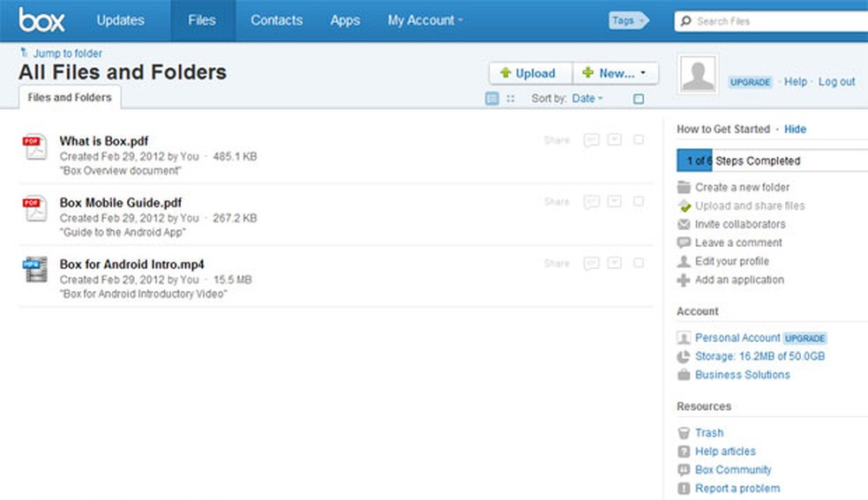868x500 pixels.
Task: Click the UPGRADE badge next to avatar
Action: tap(750, 82)
